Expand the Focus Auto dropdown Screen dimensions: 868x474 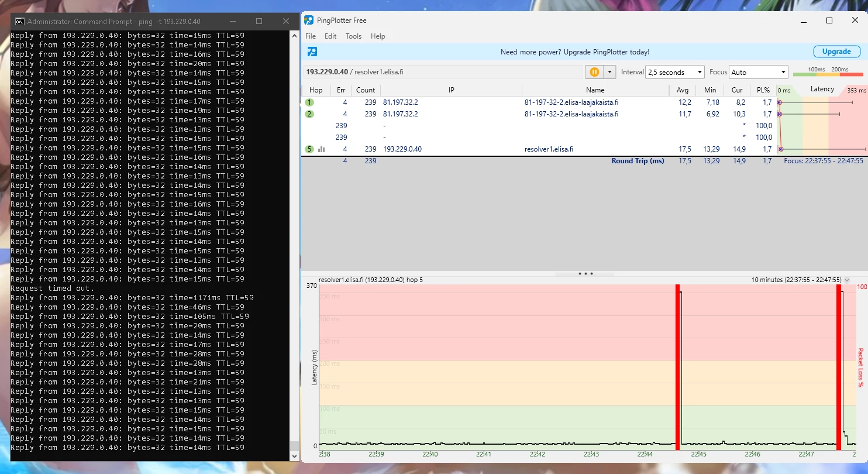[x=759, y=72]
